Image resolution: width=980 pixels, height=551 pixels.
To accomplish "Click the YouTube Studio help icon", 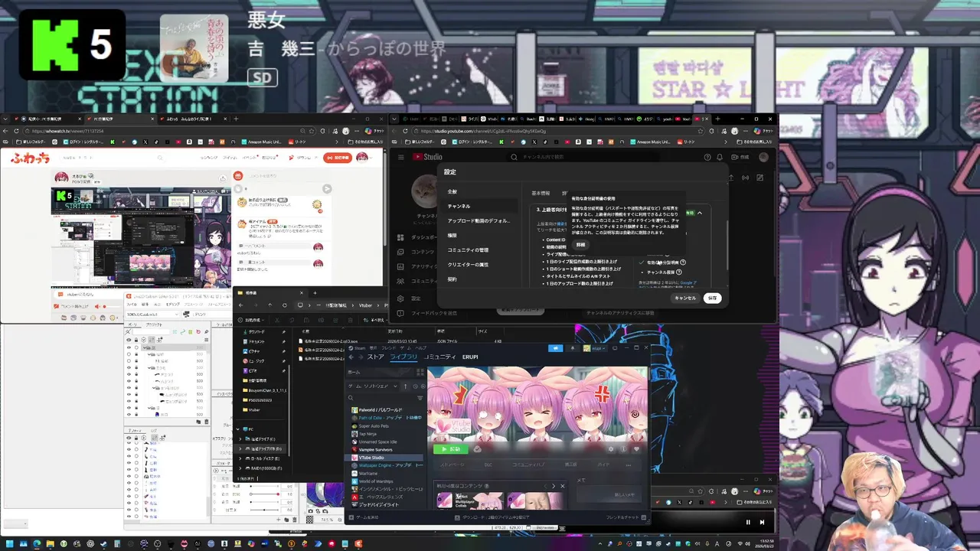I will pyautogui.click(x=707, y=157).
